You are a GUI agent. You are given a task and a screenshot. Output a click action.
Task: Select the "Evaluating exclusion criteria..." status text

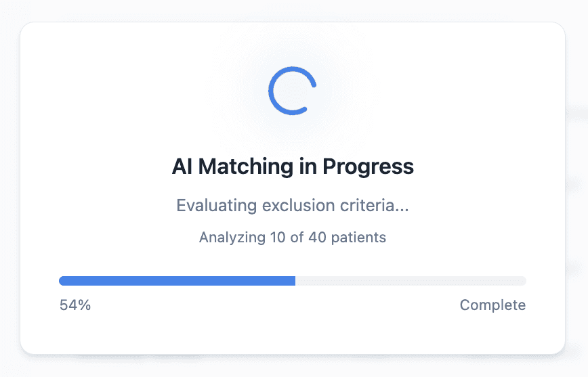click(293, 205)
